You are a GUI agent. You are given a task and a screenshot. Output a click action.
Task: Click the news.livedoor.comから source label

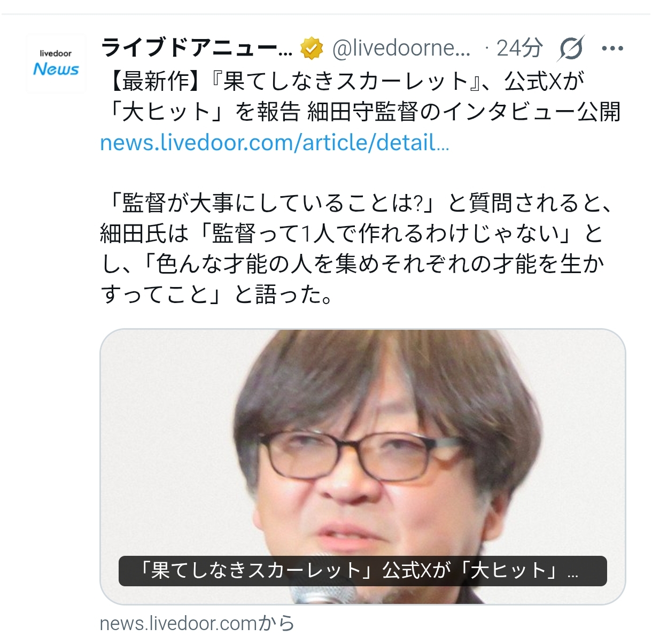[x=197, y=623]
